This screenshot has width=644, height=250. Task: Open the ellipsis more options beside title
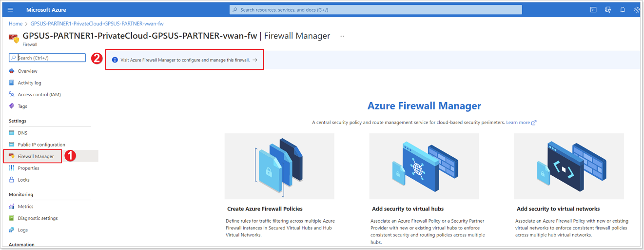click(342, 36)
